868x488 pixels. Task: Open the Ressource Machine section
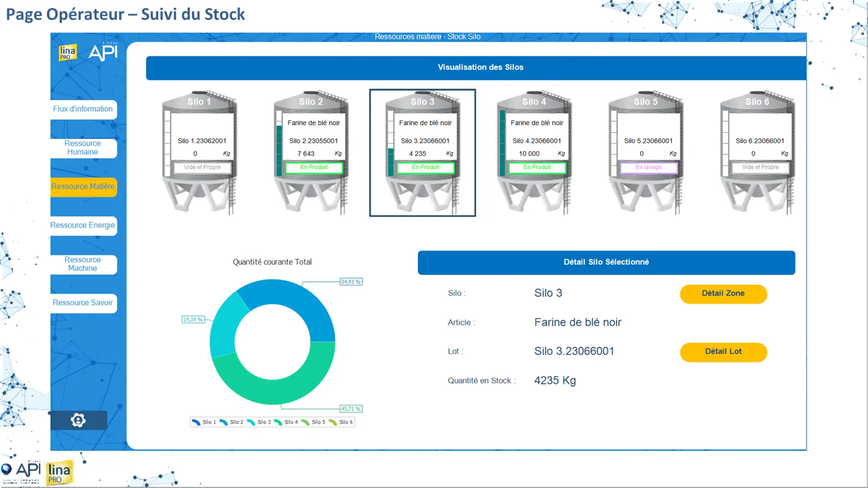coord(83,264)
